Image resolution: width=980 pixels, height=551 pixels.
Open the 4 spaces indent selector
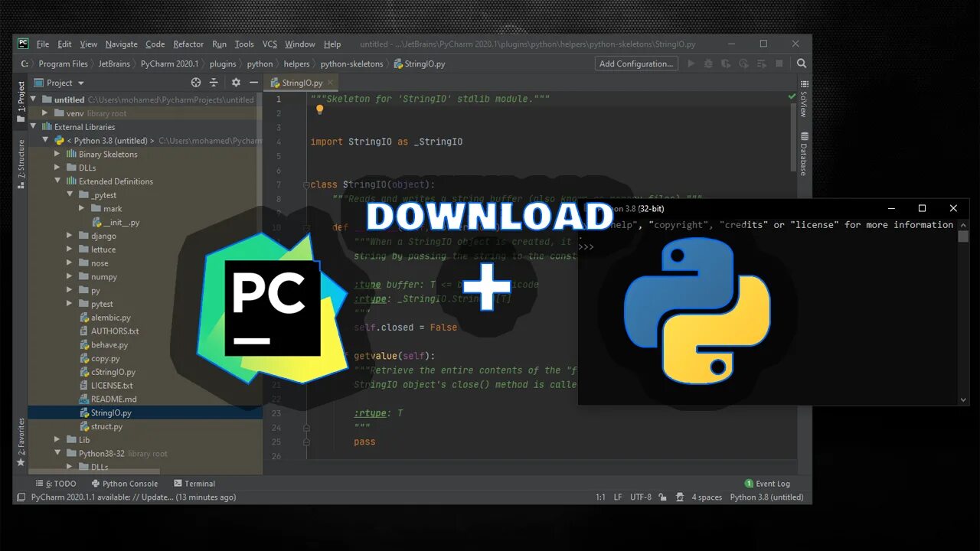(707, 497)
